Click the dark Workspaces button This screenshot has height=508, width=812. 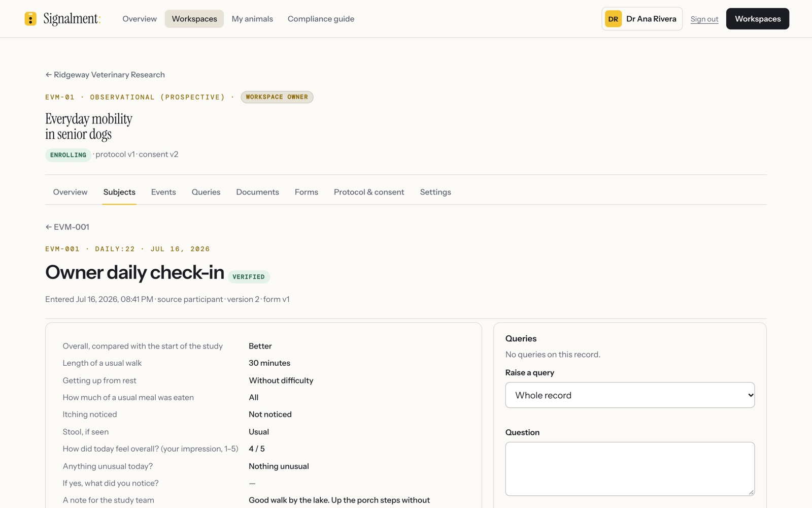[x=758, y=19]
